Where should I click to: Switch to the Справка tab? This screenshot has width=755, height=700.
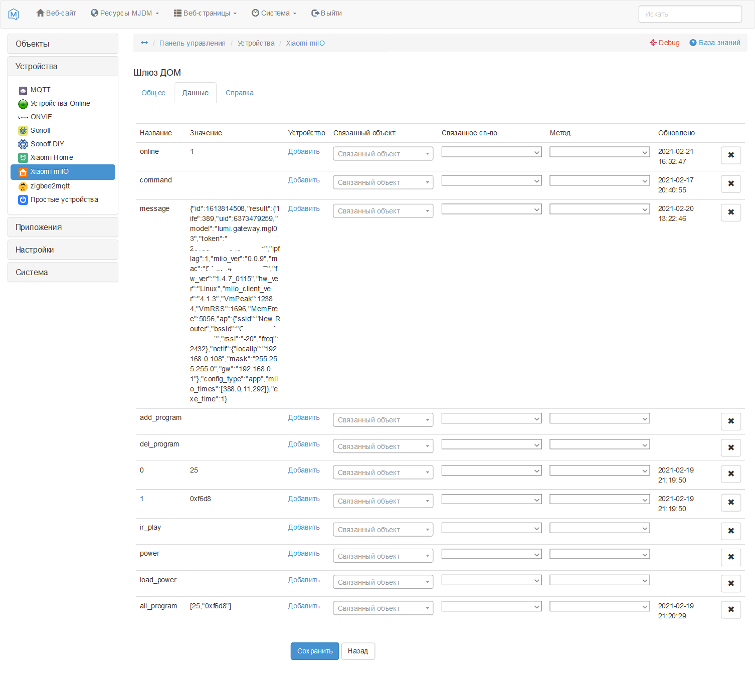239,93
